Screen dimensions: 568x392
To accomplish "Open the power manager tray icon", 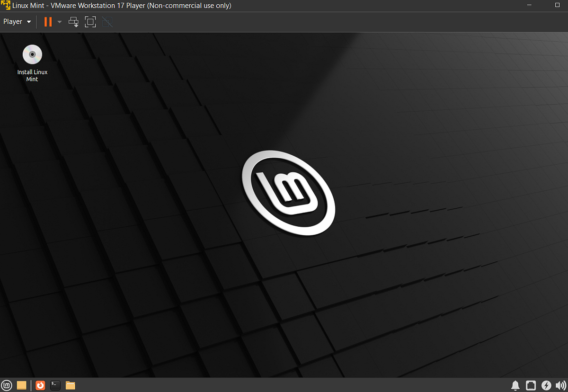I will point(546,385).
